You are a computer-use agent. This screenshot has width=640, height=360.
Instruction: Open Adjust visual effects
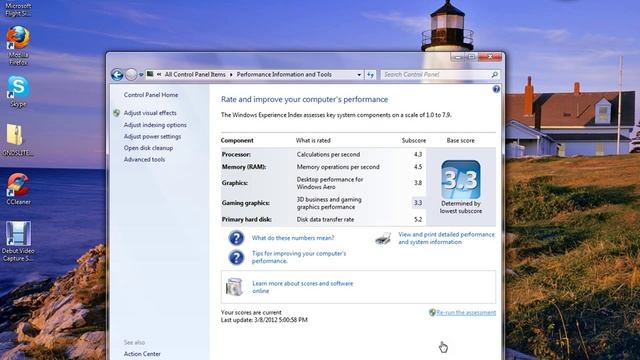pos(150,113)
